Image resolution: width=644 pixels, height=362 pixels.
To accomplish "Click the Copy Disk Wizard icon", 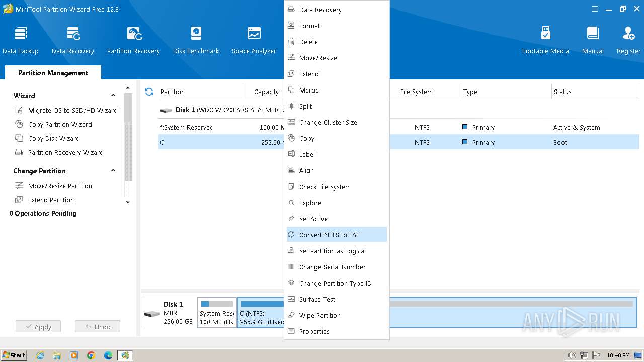I will 19,138.
